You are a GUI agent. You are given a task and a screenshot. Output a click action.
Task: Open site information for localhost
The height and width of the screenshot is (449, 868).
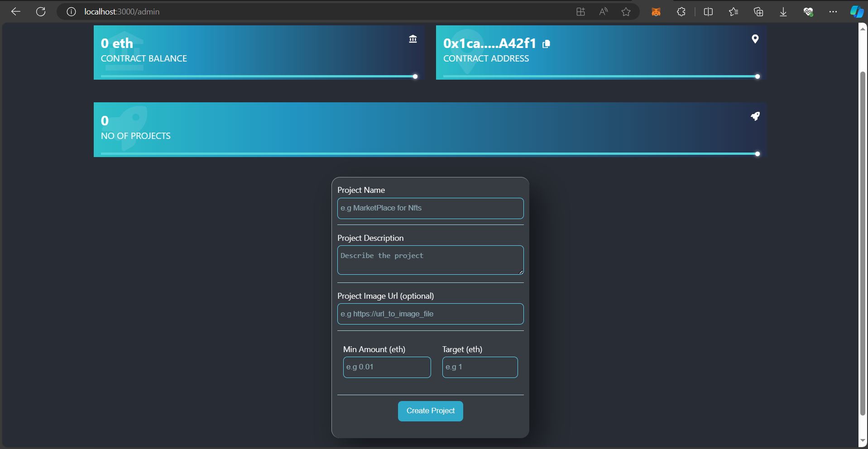tap(71, 12)
